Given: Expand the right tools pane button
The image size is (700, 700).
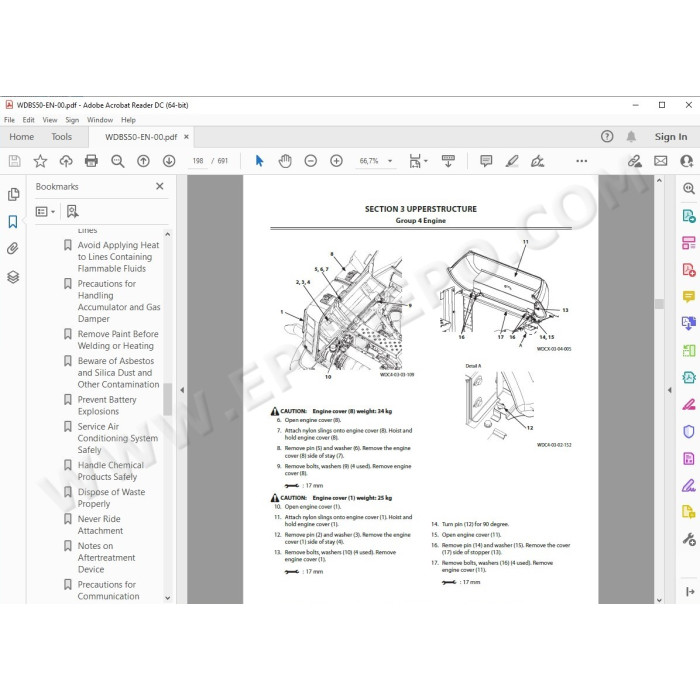Looking at the screenshot, I should click(x=689, y=592).
